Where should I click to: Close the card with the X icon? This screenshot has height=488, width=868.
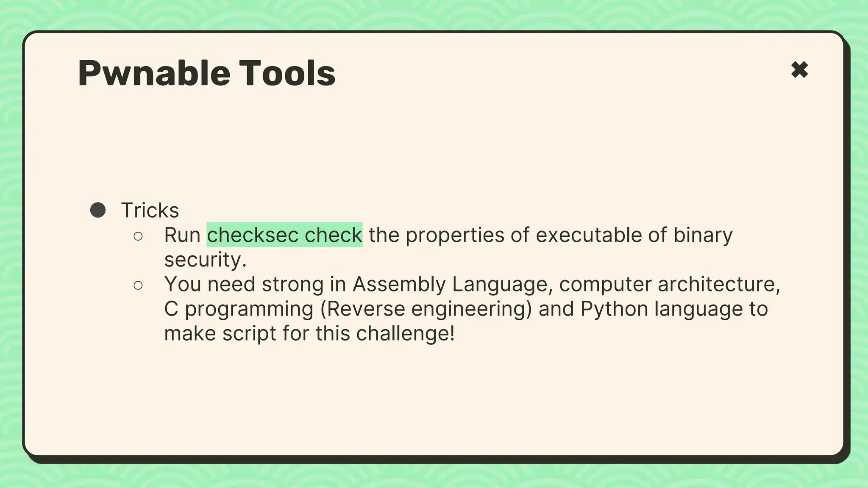[x=799, y=70]
